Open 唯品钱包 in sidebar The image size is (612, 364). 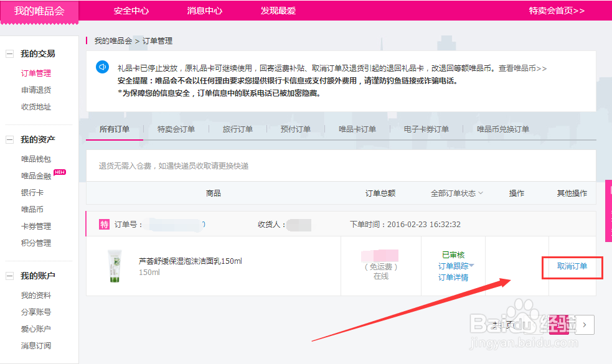click(36, 159)
